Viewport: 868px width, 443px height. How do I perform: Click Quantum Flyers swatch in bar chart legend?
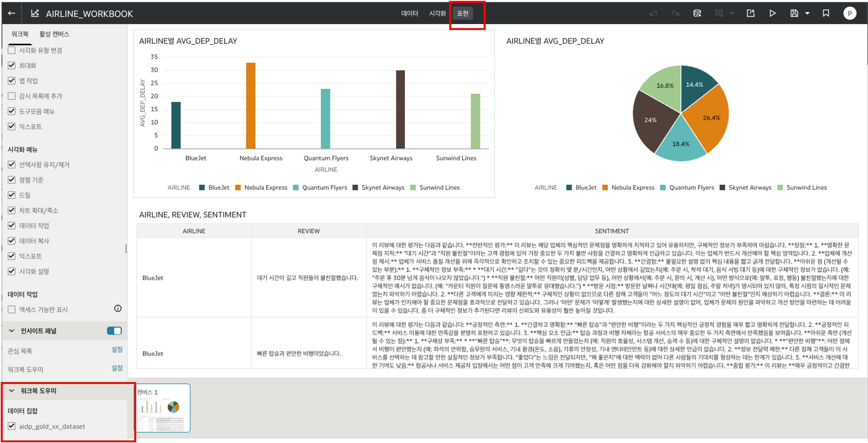[295, 188]
